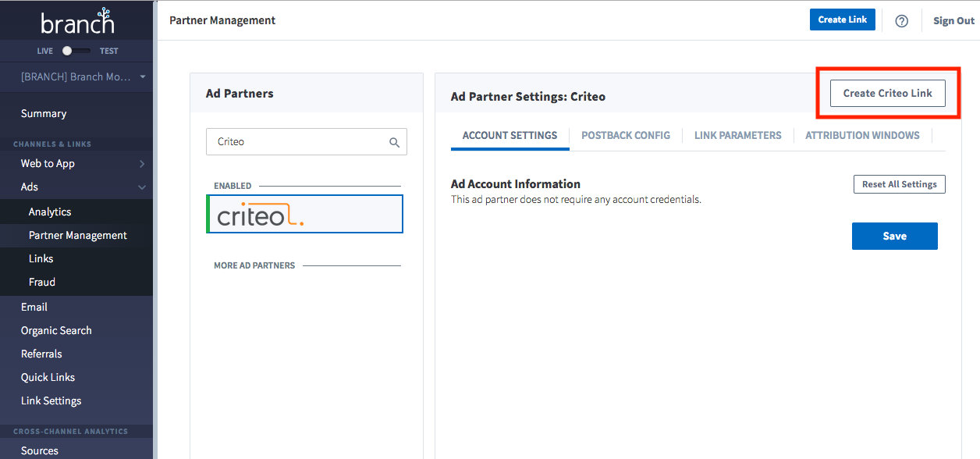Collapse the Ads menu section
This screenshot has width=980, height=459.
pos(76,187)
